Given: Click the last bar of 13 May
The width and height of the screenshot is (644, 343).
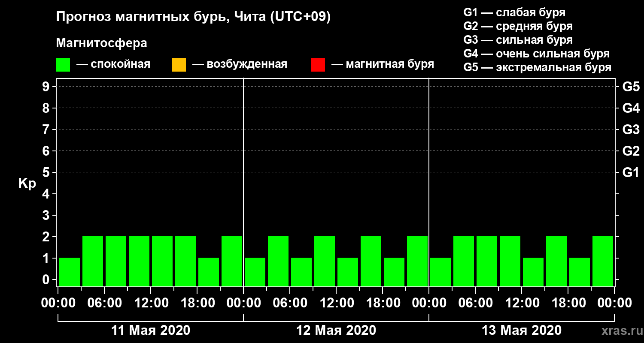Looking at the screenshot, I should [603, 261].
